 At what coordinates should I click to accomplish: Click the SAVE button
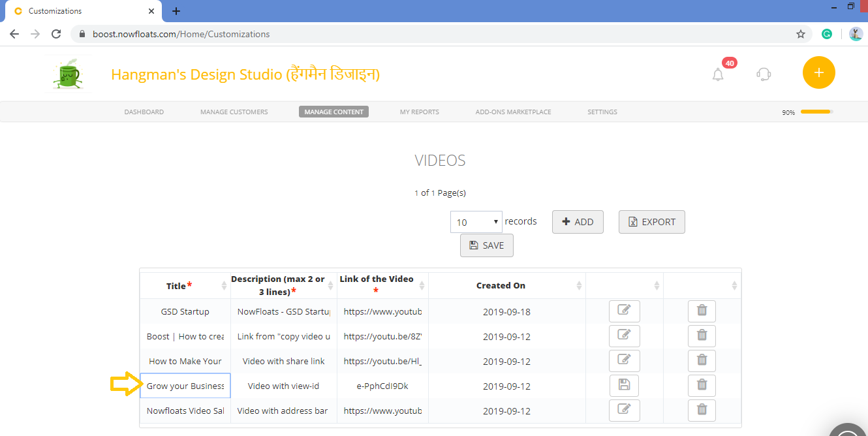pos(487,245)
